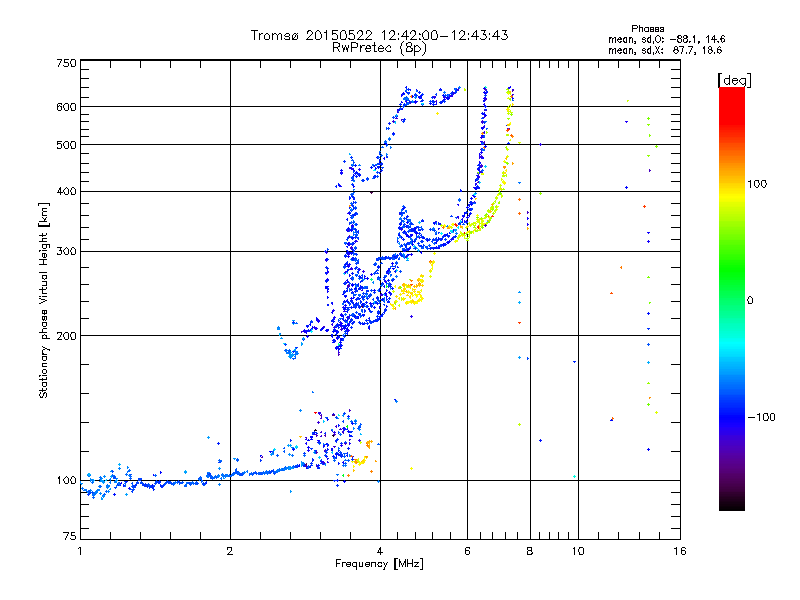Click the y-axis title 'Stationary phase Virtual Height [km]'
Image resolution: width=800 pixels, height=600 pixels.
pyautogui.click(x=43, y=300)
